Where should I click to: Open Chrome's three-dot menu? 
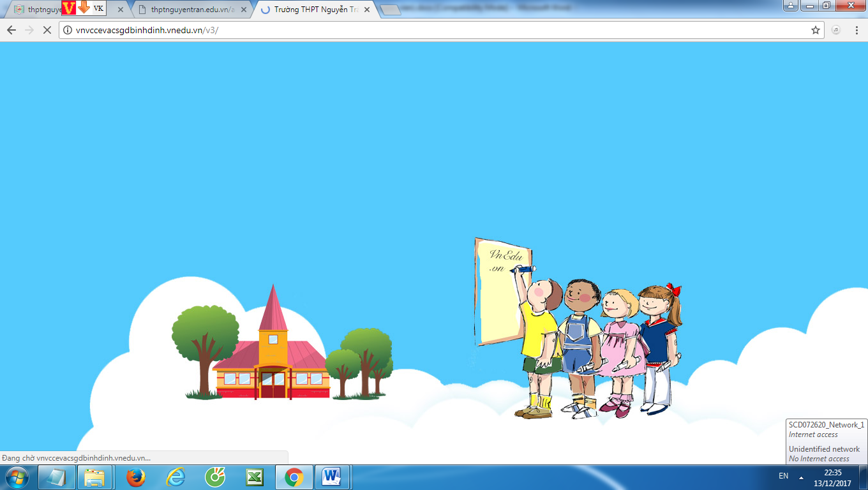856,30
